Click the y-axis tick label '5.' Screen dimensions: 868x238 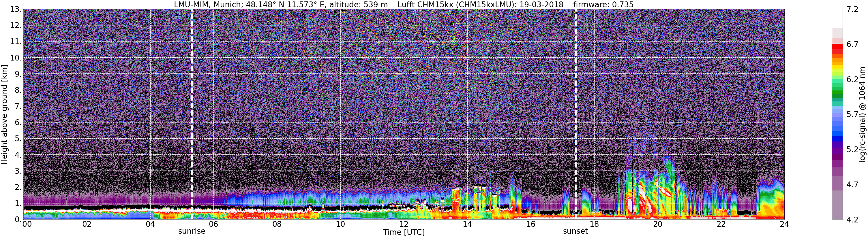click(x=18, y=138)
